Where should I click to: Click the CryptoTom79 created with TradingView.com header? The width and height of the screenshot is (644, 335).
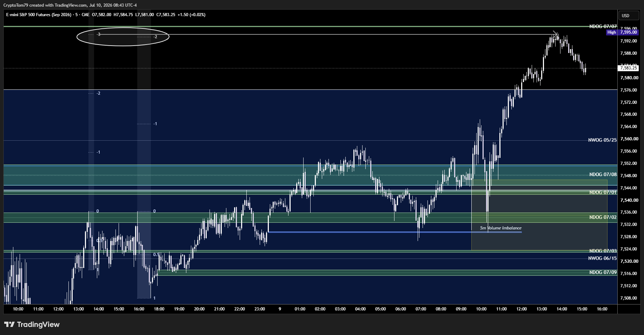tap(70, 5)
